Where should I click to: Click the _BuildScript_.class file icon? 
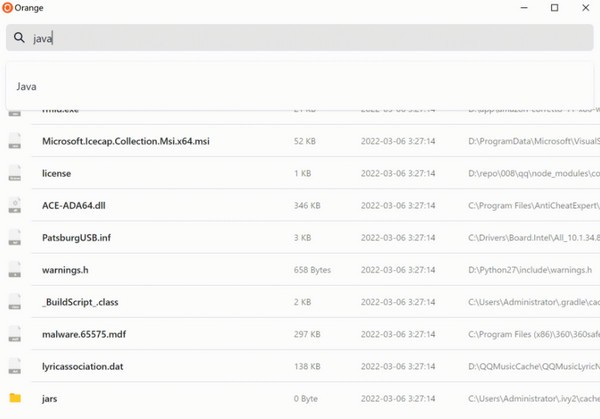pos(15,301)
